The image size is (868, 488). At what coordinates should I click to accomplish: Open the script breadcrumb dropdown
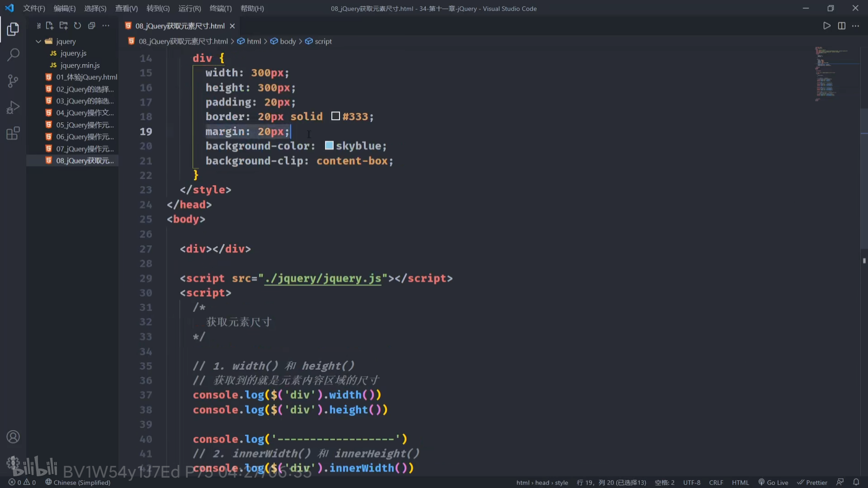pyautogui.click(x=323, y=41)
